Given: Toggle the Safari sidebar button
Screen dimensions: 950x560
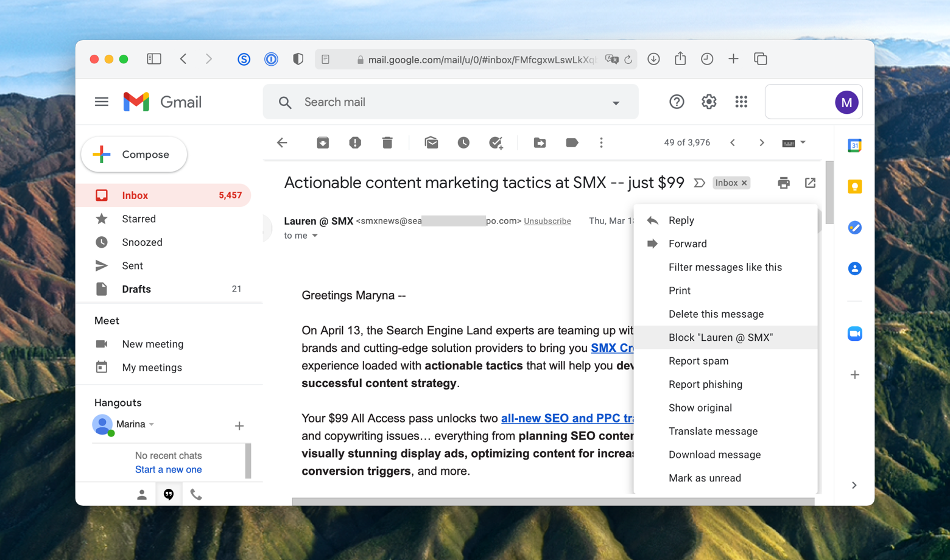Looking at the screenshot, I should coord(154,59).
